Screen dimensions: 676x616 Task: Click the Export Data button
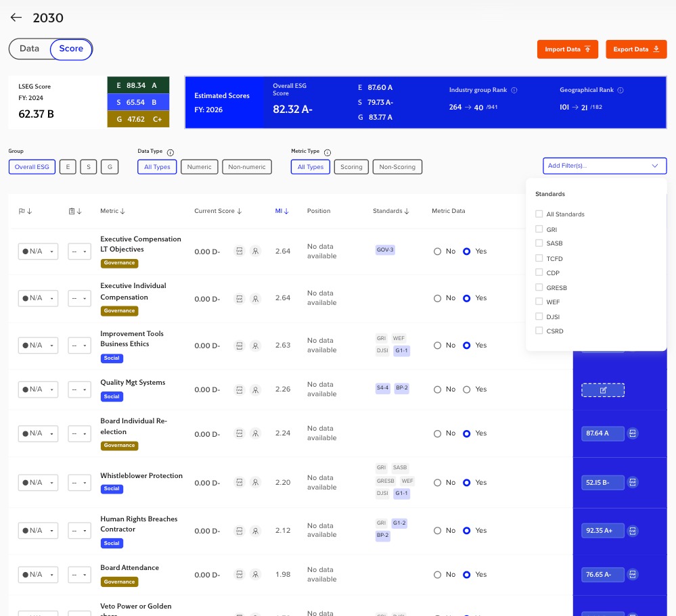[x=636, y=49]
